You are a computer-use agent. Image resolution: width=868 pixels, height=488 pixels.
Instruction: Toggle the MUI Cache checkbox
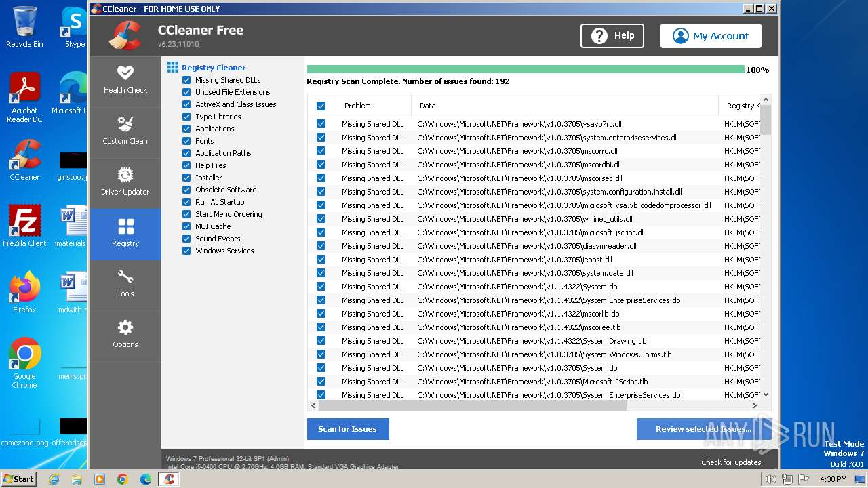pos(186,226)
